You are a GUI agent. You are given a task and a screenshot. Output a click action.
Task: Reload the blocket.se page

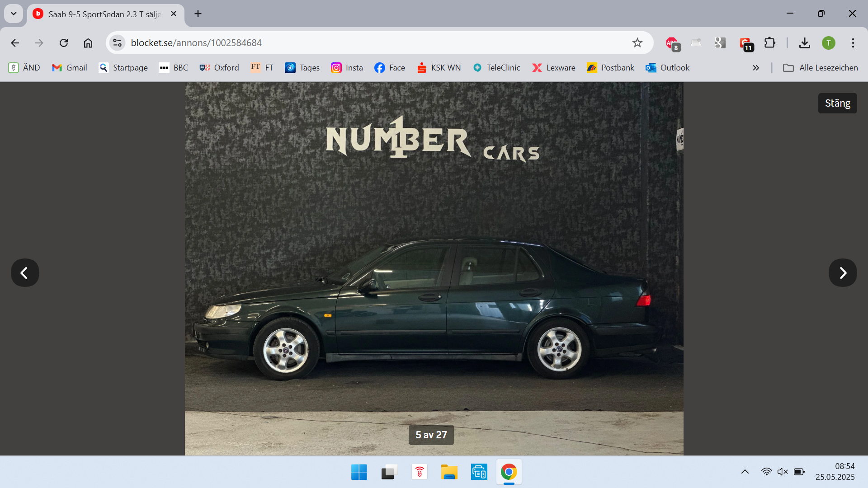coord(64,43)
